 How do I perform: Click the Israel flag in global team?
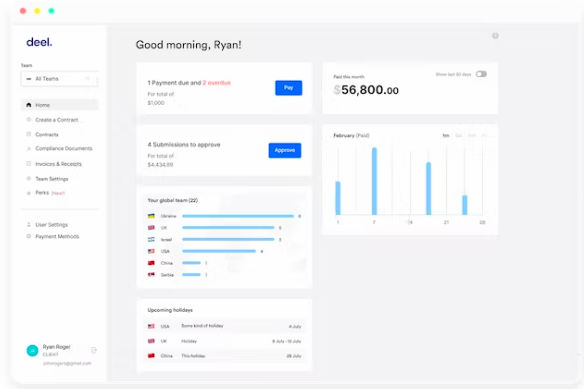151,240
